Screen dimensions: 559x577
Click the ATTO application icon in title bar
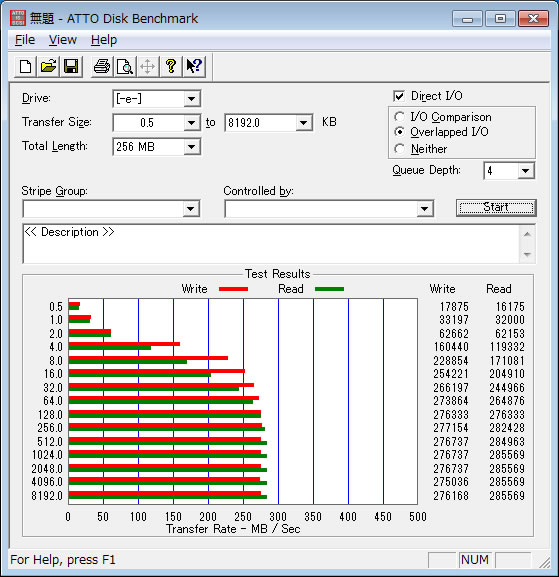[x=18, y=18]
